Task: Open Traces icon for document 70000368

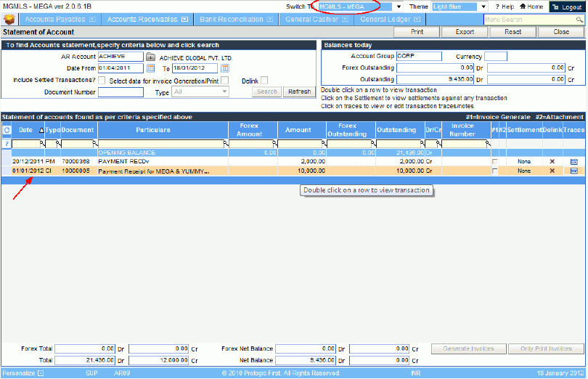Action: click(573, 161)
